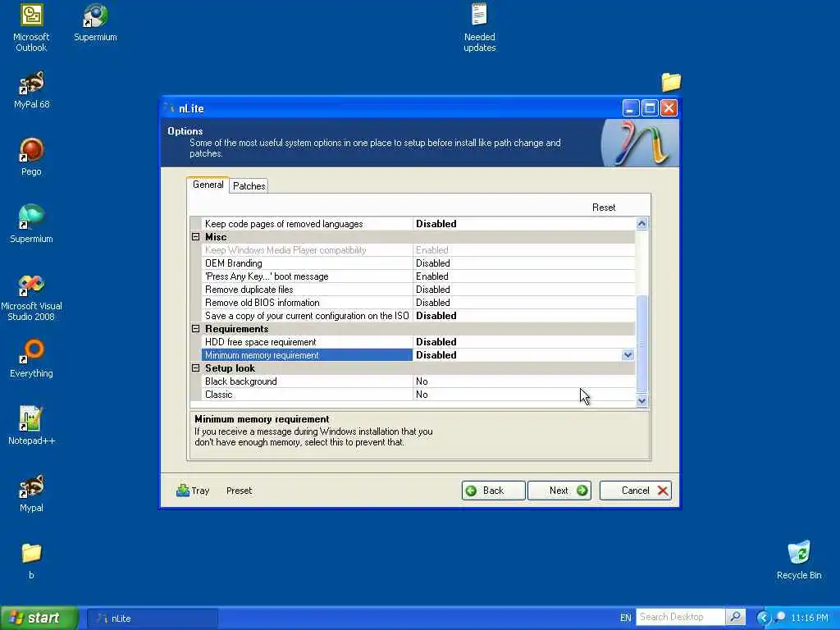Open Minimum memory requirement dropdown arrow

tap(628, 355)
